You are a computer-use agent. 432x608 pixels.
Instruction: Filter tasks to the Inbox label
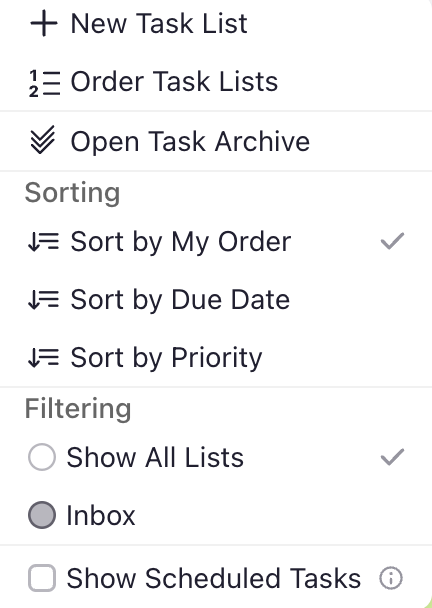(101, 515)
